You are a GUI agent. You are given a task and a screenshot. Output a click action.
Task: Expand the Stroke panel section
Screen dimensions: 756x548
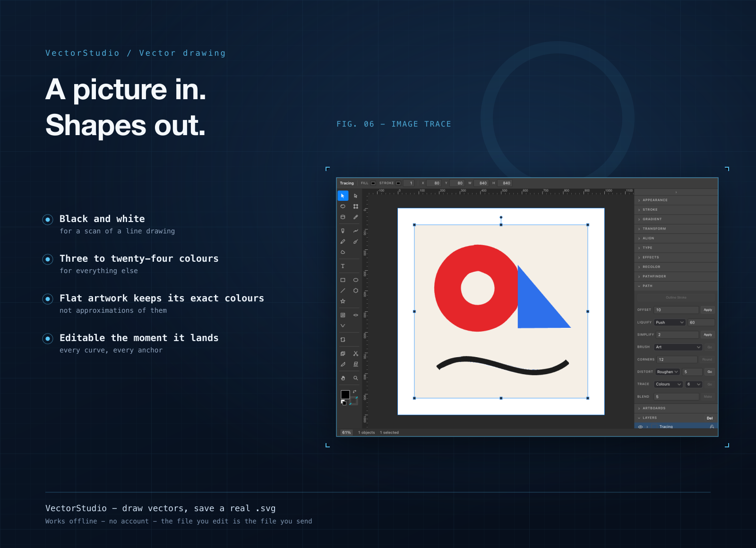pyautogui.click(x=676, y=210)
